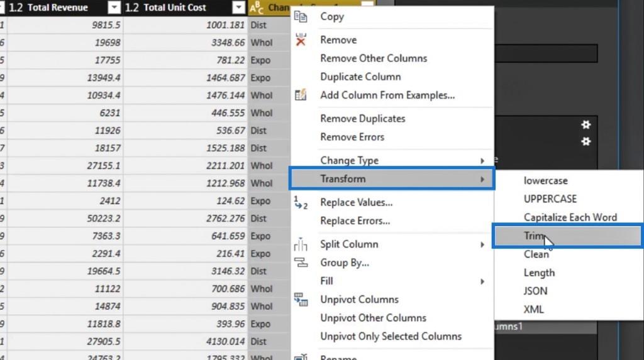Click the lower gear icon in Applied Steps

coord(586,141)
